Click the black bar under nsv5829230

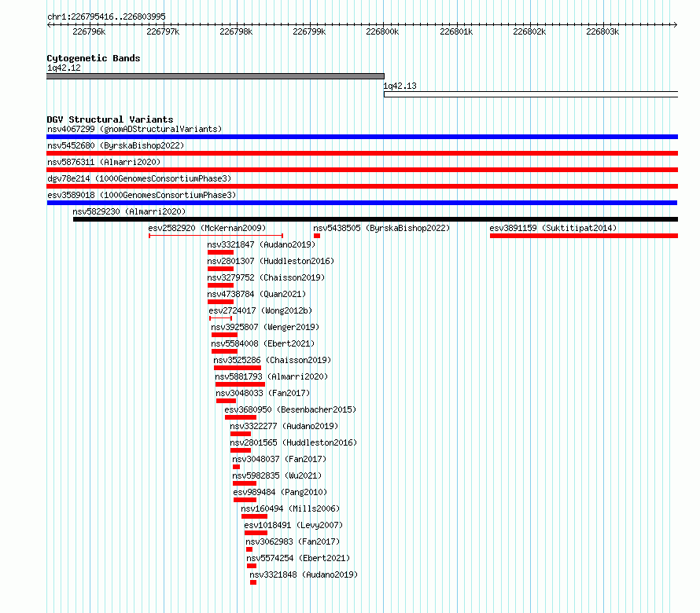point(375,219)
